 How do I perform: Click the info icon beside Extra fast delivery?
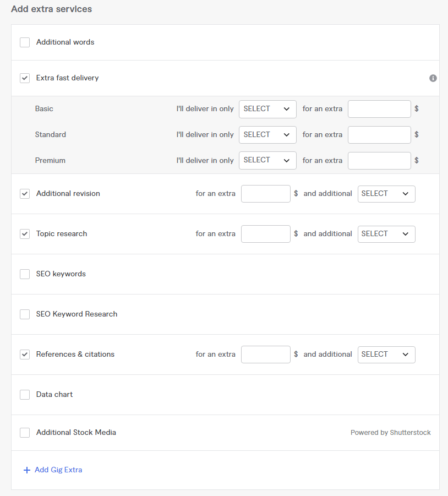point(433,78)
